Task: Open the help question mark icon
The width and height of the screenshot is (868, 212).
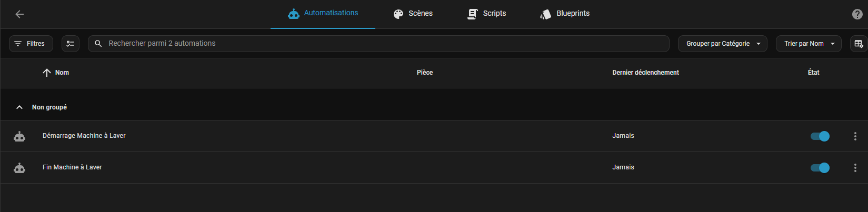Action: [857, 14]
